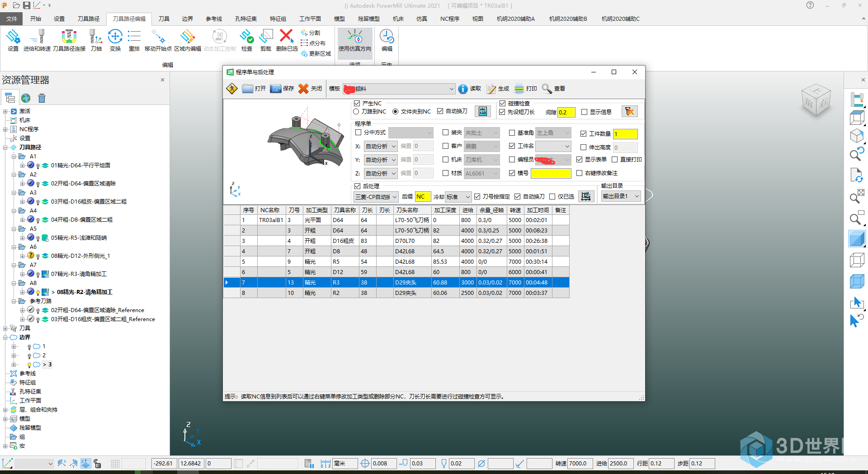
Task: Click the 保存 save icon in dialog
Action: [x=282, y=89]
